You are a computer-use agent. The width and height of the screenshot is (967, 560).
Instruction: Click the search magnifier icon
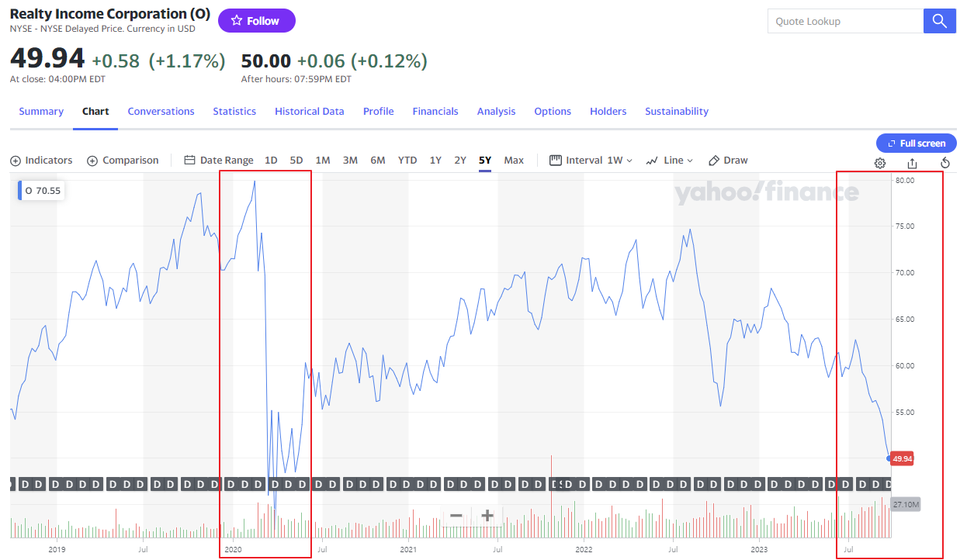point(939,21)
